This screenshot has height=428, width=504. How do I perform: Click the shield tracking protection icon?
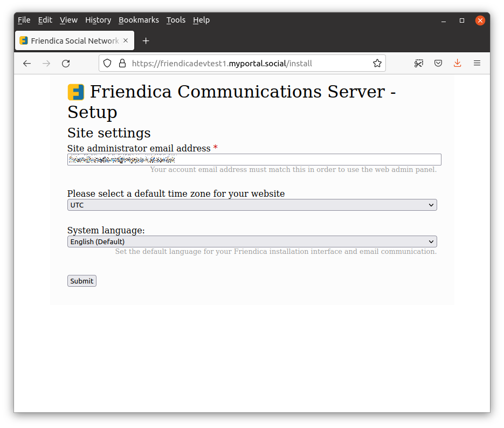(x=107, y=63)
